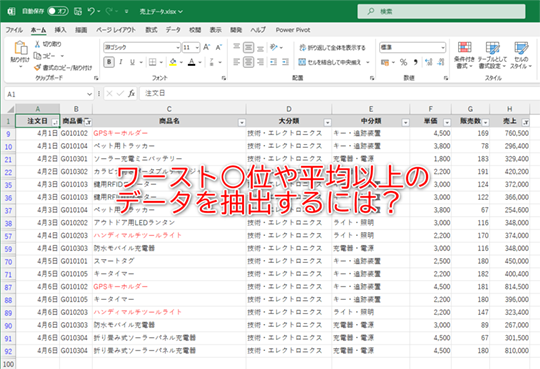
Task: Click the 書式のコピー/貼り付け format painter
Action: [63, 68]
